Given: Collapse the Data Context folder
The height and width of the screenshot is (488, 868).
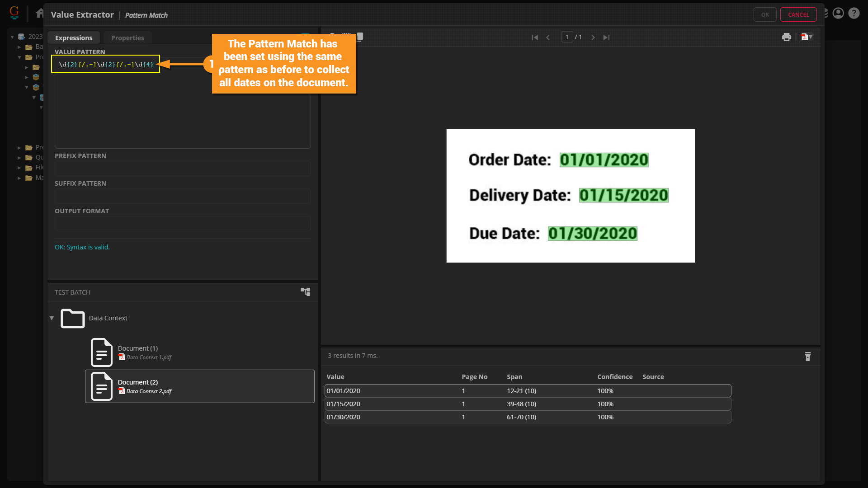Looking at the screenshot, I should 52,318.
